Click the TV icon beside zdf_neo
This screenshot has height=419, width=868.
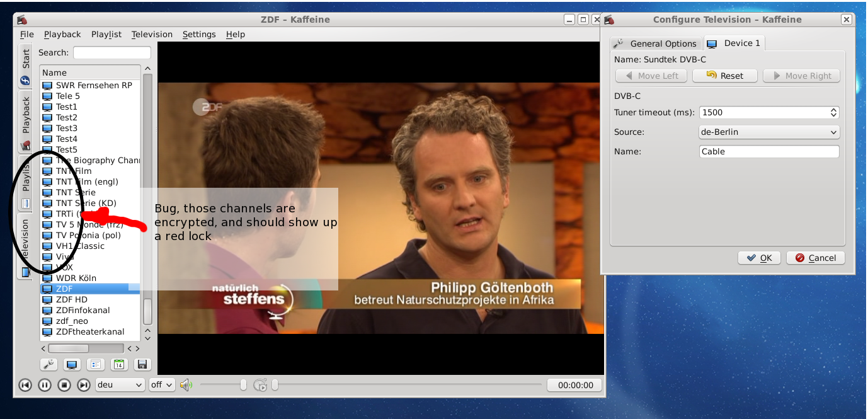[47, 321]
